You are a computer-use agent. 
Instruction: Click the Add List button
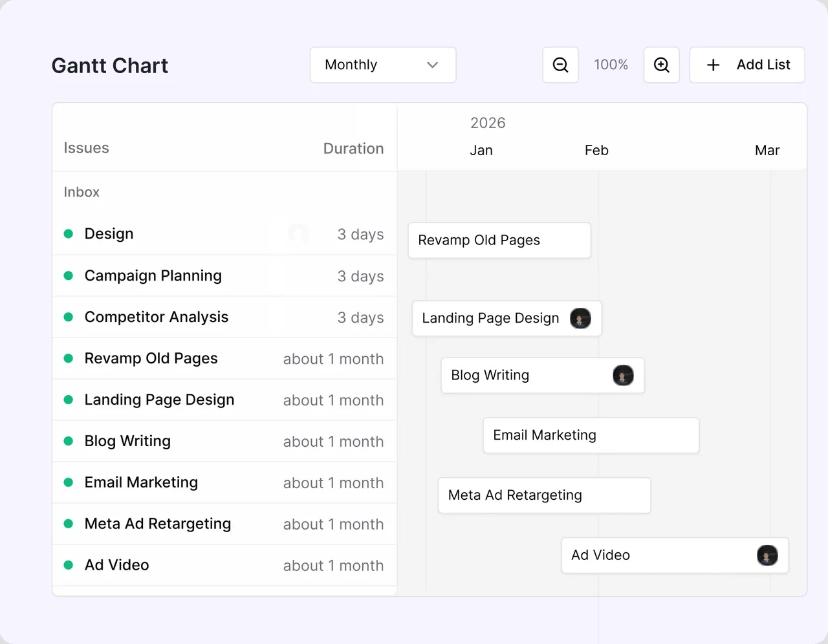747,65
